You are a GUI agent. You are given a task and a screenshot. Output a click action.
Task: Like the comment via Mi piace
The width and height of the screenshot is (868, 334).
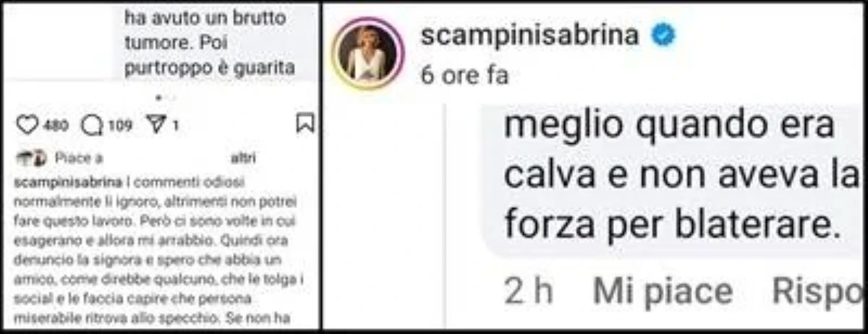(x=663, y=292)
